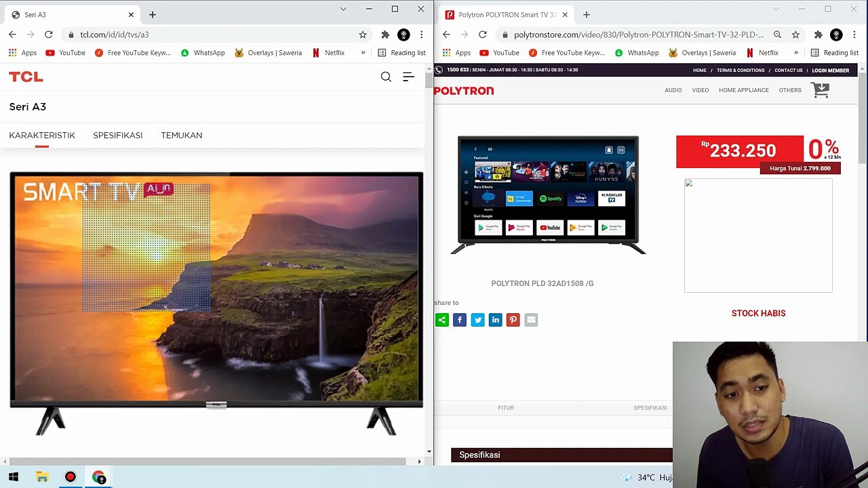Open Extensions puzzle icon in Polytron window

pyautogui.click(x=818, y=35)
